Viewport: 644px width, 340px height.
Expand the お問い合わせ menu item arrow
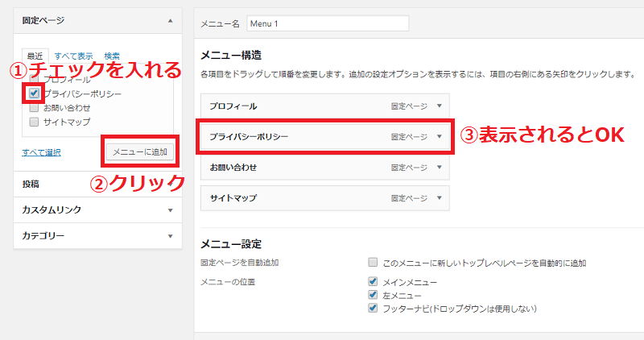[439, 168]
